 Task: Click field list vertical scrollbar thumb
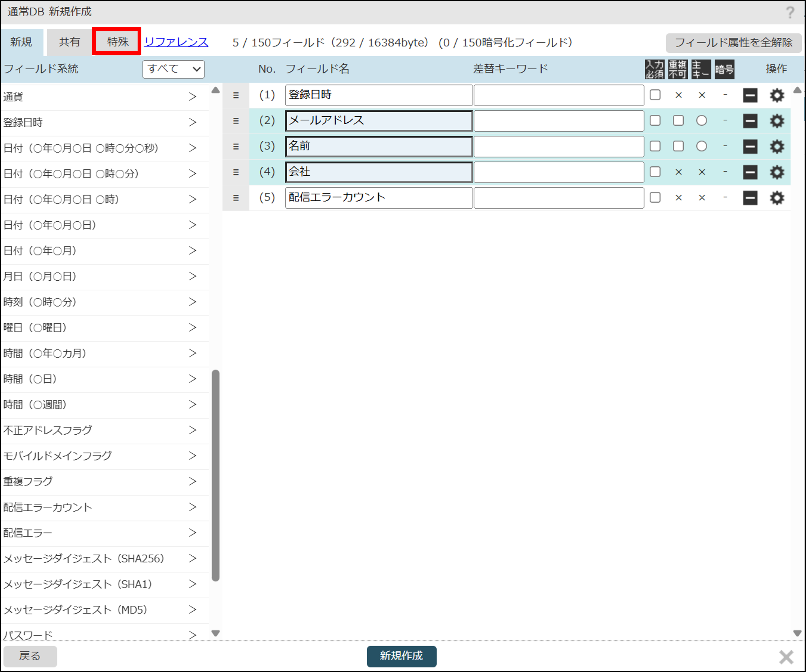tap(215, 475)
